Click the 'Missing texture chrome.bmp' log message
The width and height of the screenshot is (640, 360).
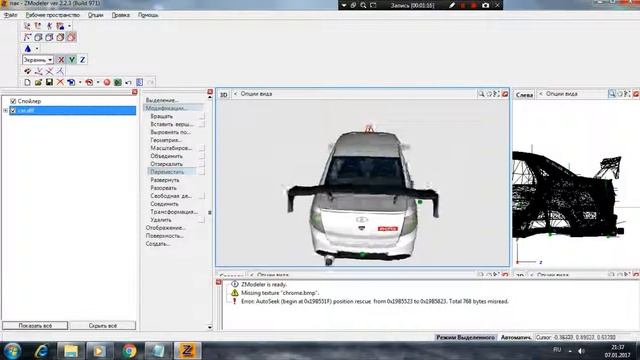pyautogui.click(x=280, y=293)
